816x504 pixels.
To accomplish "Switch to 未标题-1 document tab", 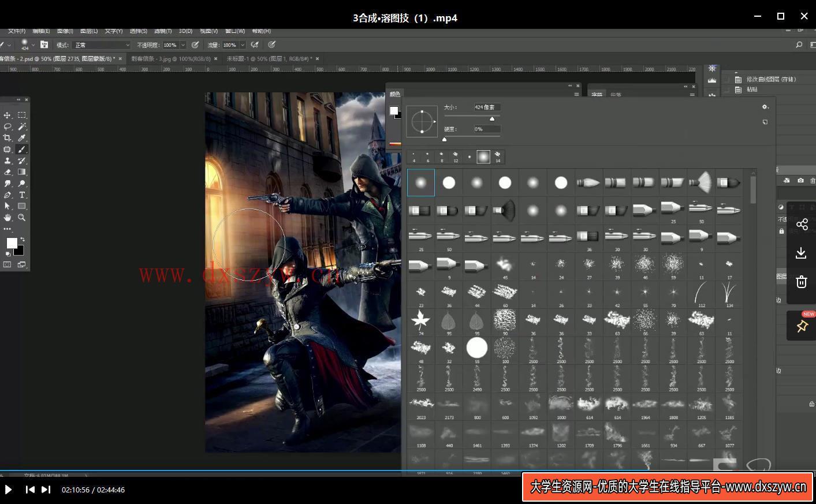I will (269, 59).
